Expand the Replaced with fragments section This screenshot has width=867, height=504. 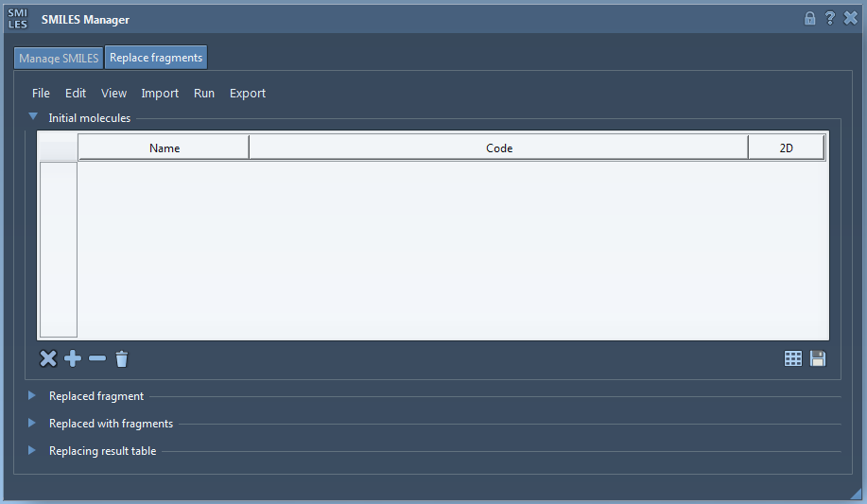pyautogui.click(x=32, y=424)
